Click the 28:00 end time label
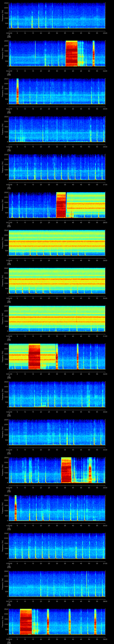The image size is (114, 644). 105,223
